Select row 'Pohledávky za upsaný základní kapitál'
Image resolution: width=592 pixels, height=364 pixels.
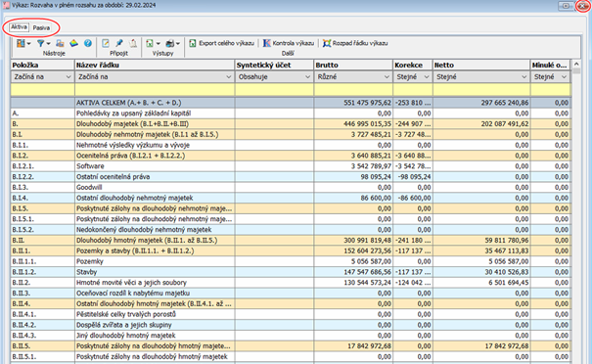tap(291, 114)
